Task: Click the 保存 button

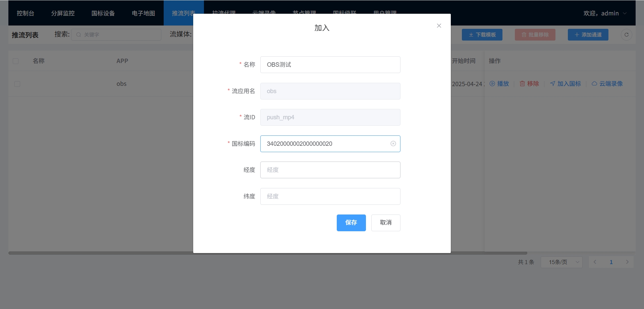Action: click(351, 223)
